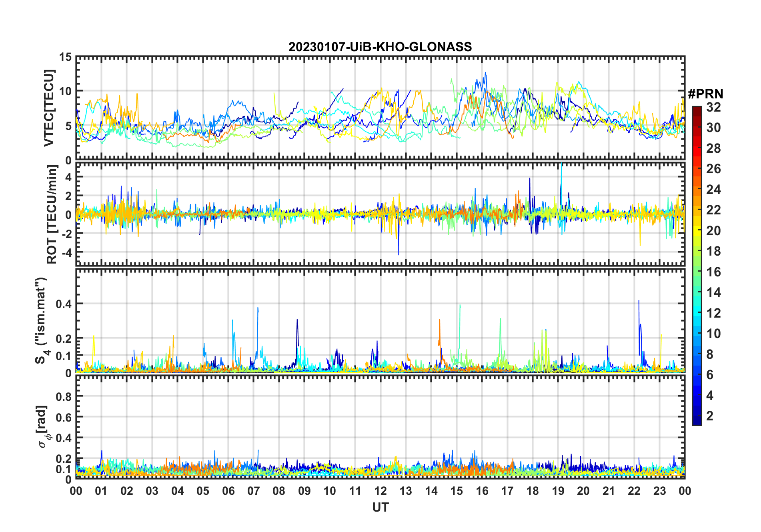Image resolution: width=761 pixels, height=532 pixels.
Task: Click the 19 hour label on the UT axis
Action: (x=558, y=491)
